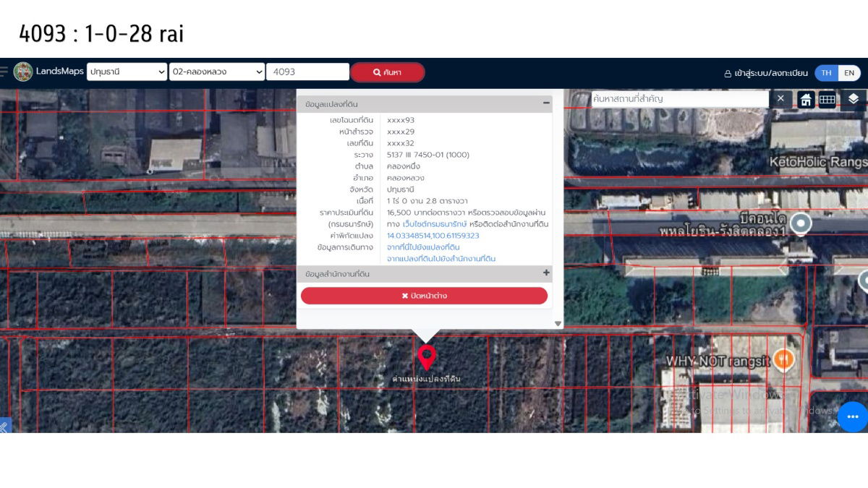Click the ค้นหาสถานที่สำคัญ place search field
Image resolution: width=868 pixels, height=488 pixels.
678,98
